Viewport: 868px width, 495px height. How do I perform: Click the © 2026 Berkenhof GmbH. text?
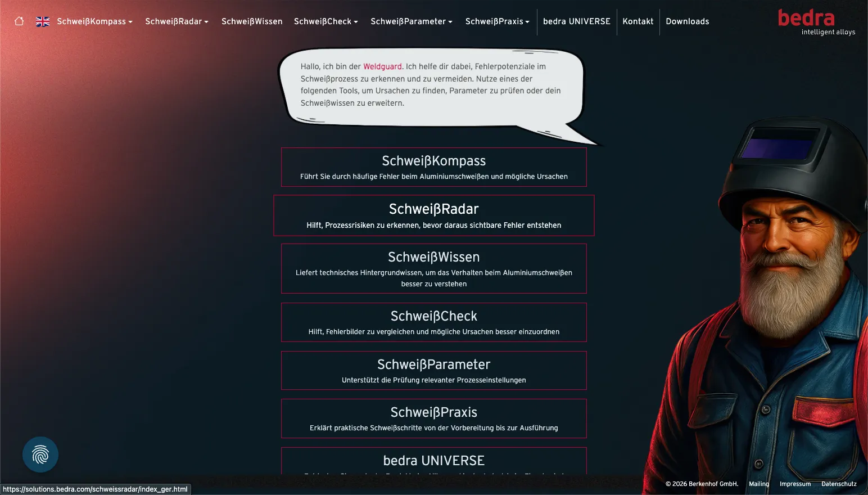click(x=702, y=484)
